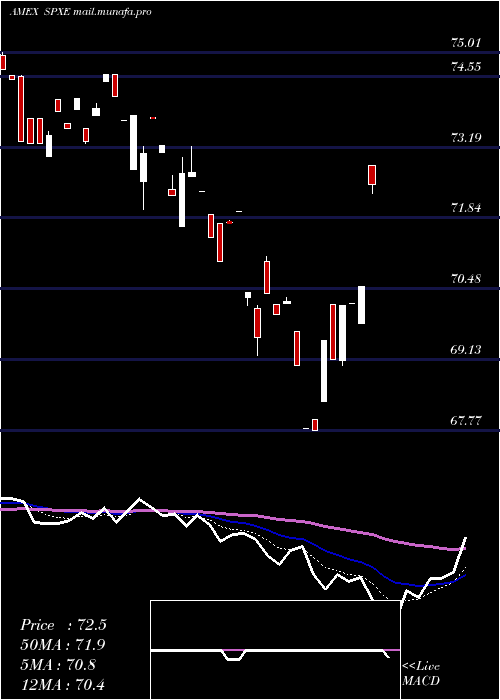Click the 69.13 price level label
Image resolution: width=500 pixels, height=700 pixels.
pyautogui.click(x=466, y=350)
